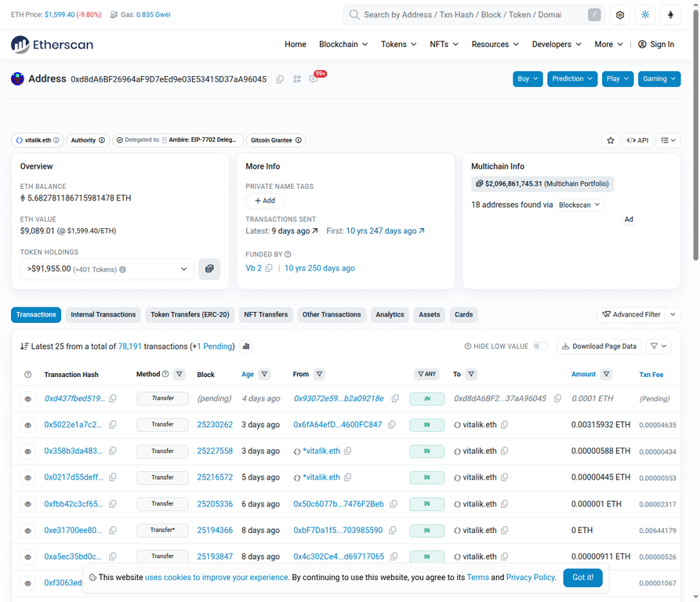Filter the To column
Screen dimensions: 700x602
(x=471, y=374)
